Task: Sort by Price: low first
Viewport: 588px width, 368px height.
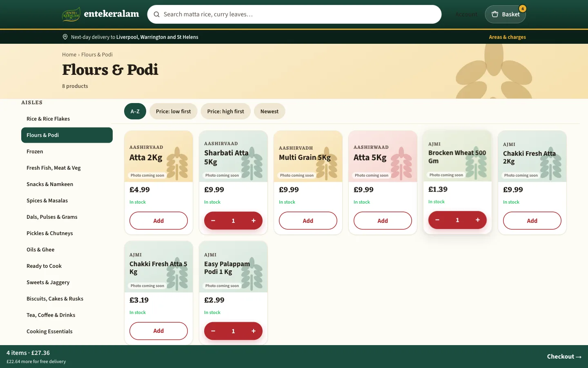Action: [174, 111]
